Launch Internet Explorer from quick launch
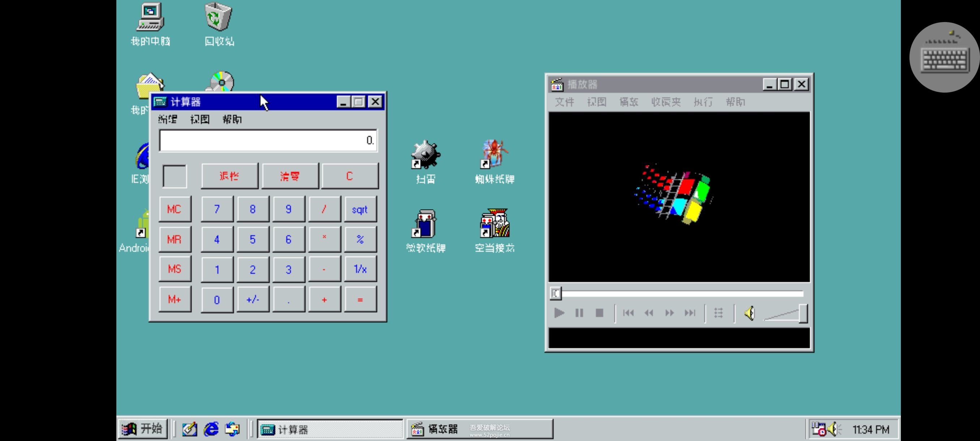Screen dimensions: 980x441 211,428
